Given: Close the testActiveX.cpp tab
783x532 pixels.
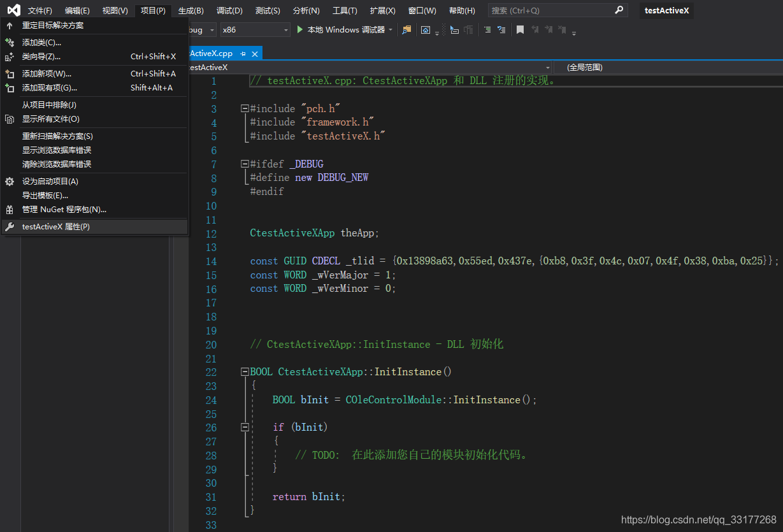Looking at the screenshot, I should [255, 54].
